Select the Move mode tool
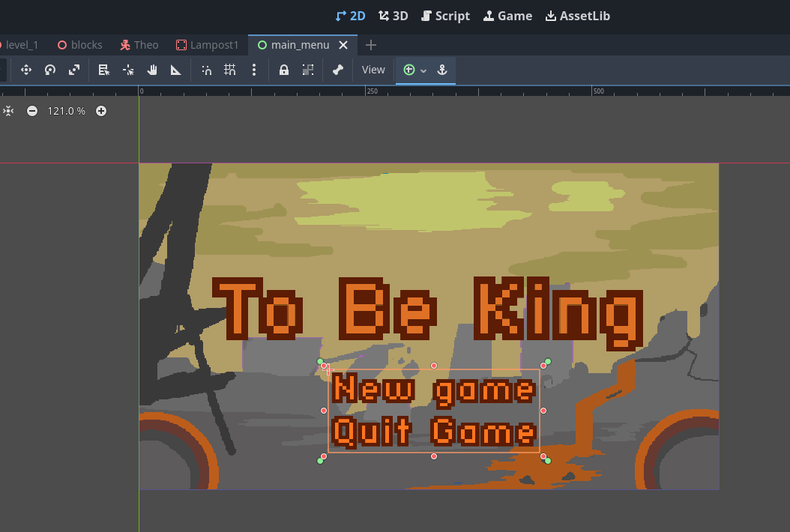 26,70
